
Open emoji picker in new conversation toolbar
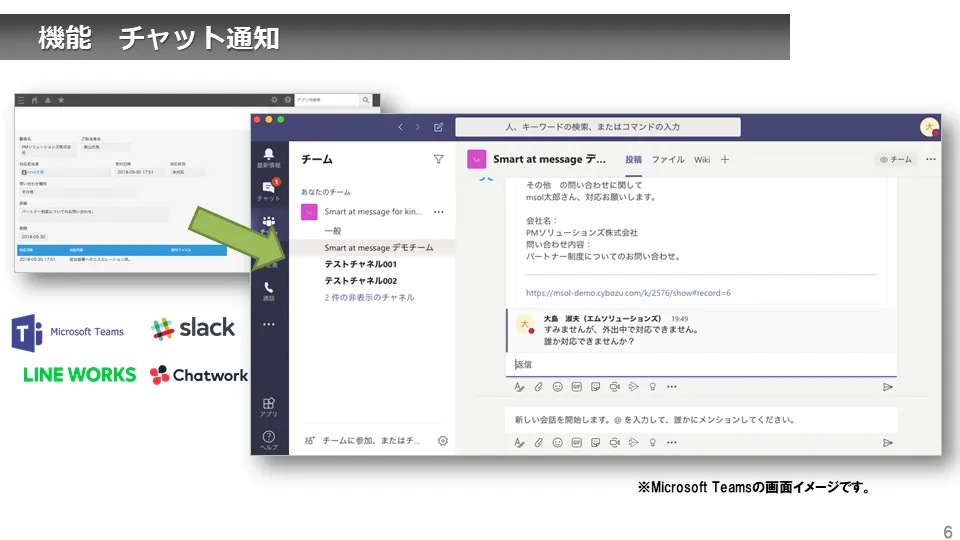(557, 443)
